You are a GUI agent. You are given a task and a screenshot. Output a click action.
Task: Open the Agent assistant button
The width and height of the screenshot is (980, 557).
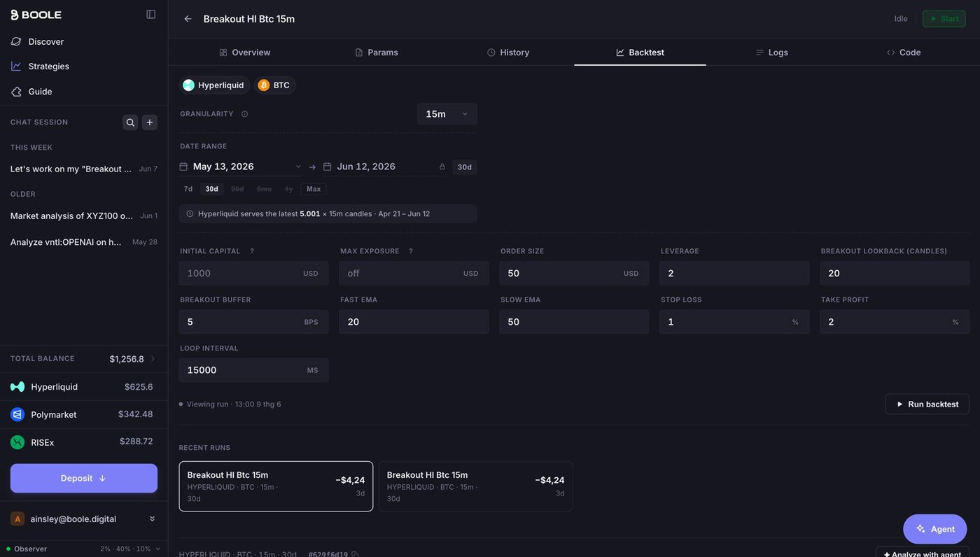click(935, 529)
